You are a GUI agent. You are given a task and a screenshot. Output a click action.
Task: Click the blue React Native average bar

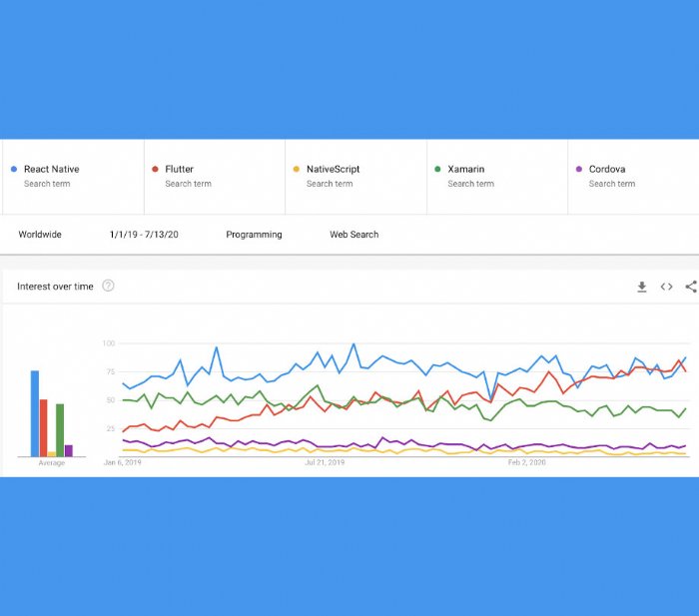coord(35,414)
